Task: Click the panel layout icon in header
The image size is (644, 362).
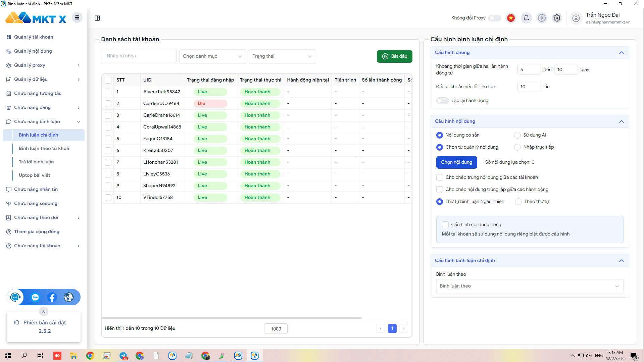Action: [x=97, y=18]
